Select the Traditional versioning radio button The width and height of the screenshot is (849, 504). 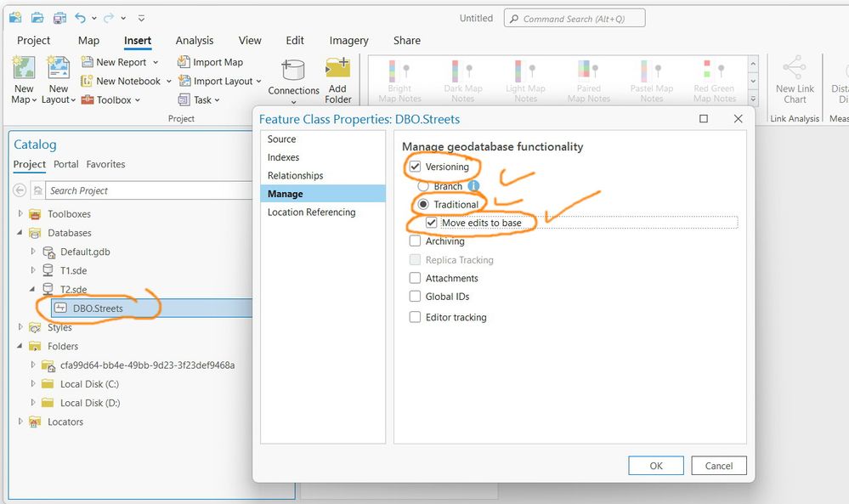[423, 204]
